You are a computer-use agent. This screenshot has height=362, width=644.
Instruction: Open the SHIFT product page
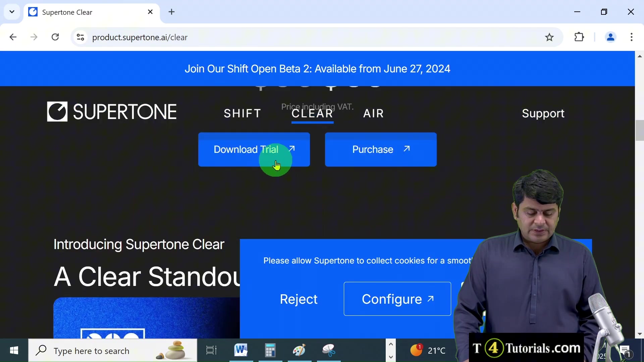(x=242, y=114)
